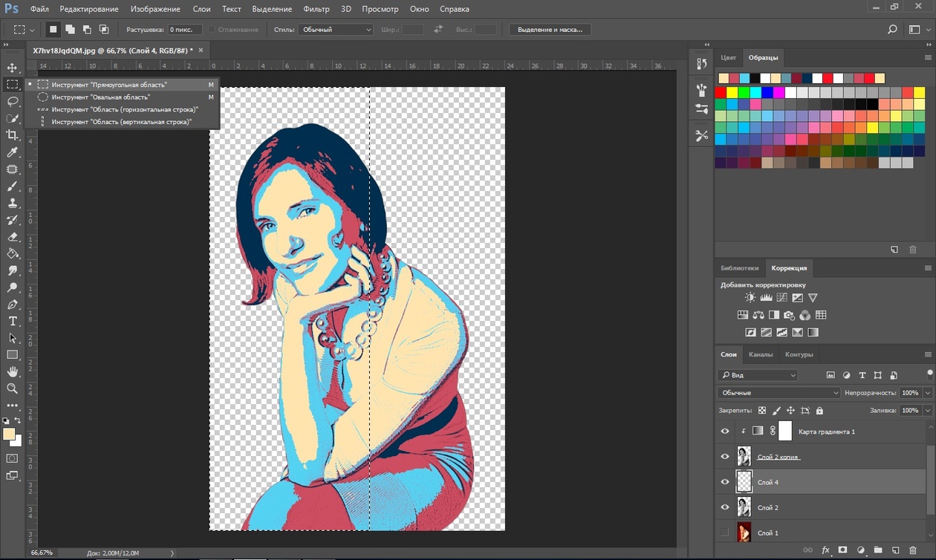Click the Выделение и маска button

tap(550, 30)
